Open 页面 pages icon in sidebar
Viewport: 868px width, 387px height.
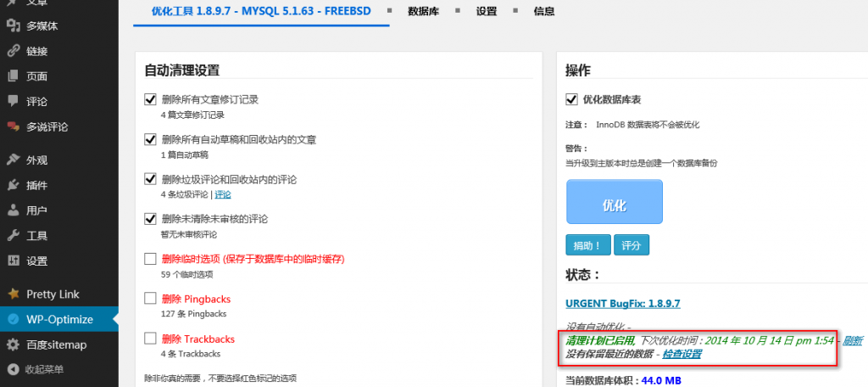(13, 76)
